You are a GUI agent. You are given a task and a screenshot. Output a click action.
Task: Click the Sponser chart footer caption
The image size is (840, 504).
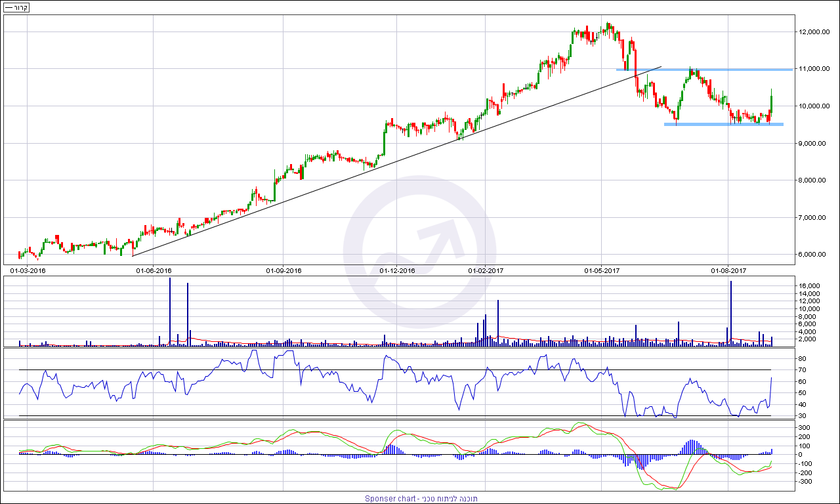tap(421, 499)
